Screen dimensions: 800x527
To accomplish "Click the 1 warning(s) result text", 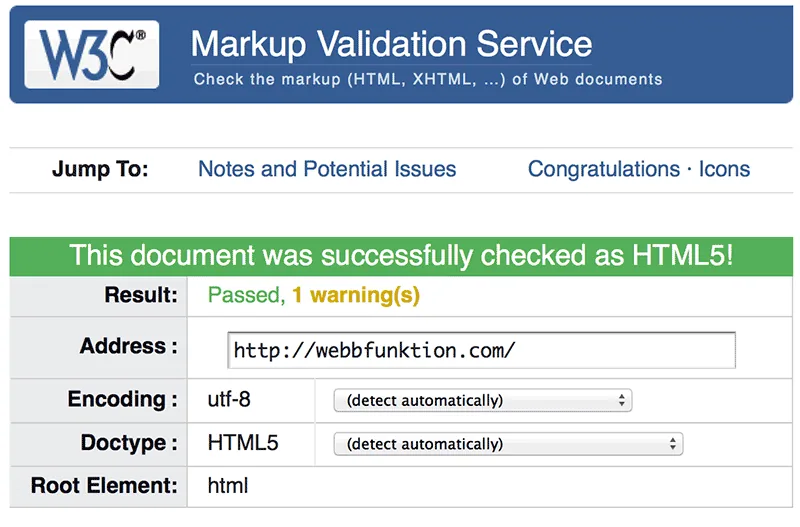I will click(356, 295).
